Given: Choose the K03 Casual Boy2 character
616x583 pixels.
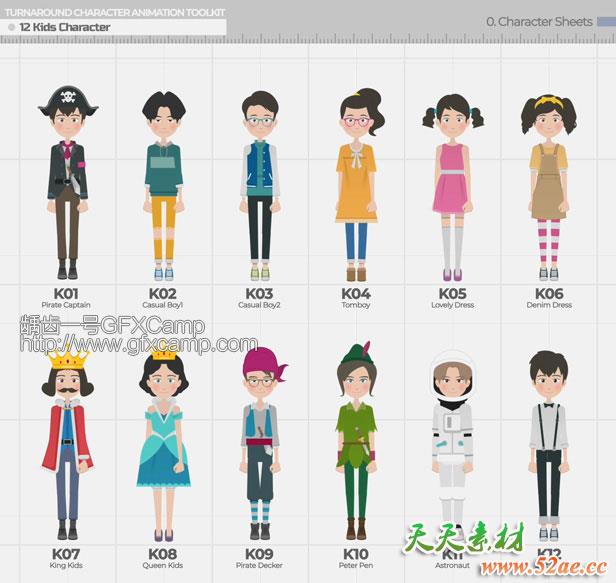Looking at the screenshot, I should click(260, 185).
